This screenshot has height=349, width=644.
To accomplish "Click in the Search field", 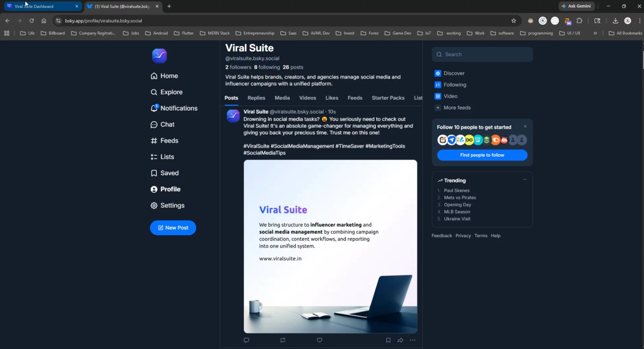I will click(x=482, y=55).
